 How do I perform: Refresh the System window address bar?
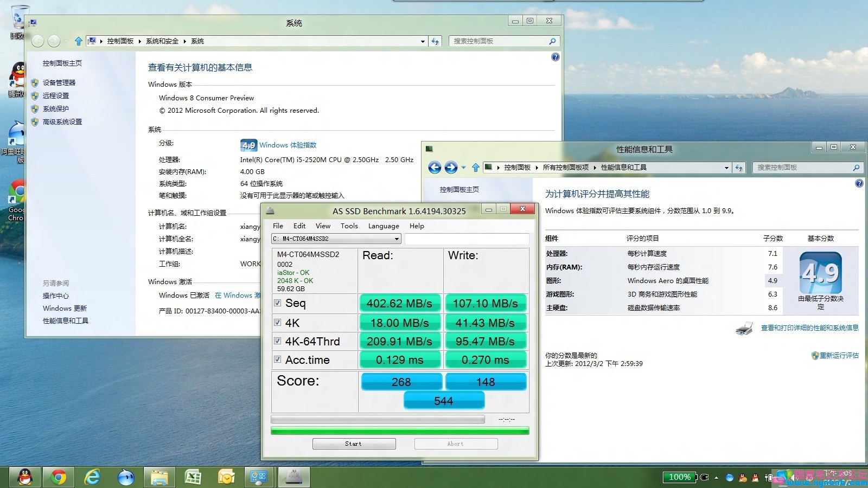(435, 41)
